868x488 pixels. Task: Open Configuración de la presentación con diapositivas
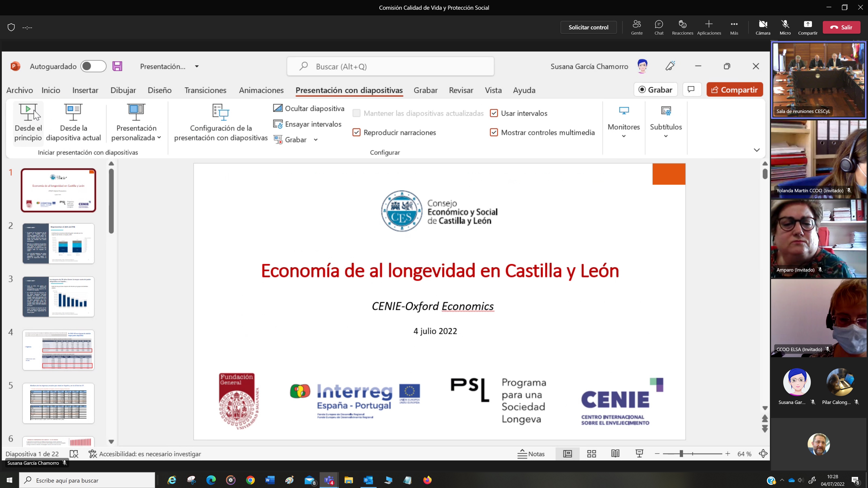(x=221, y=123)
